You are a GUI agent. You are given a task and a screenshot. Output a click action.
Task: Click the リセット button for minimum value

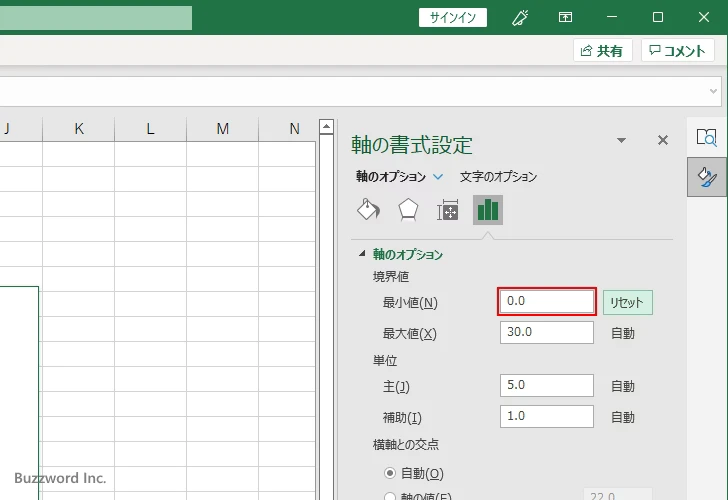point(628,303)
